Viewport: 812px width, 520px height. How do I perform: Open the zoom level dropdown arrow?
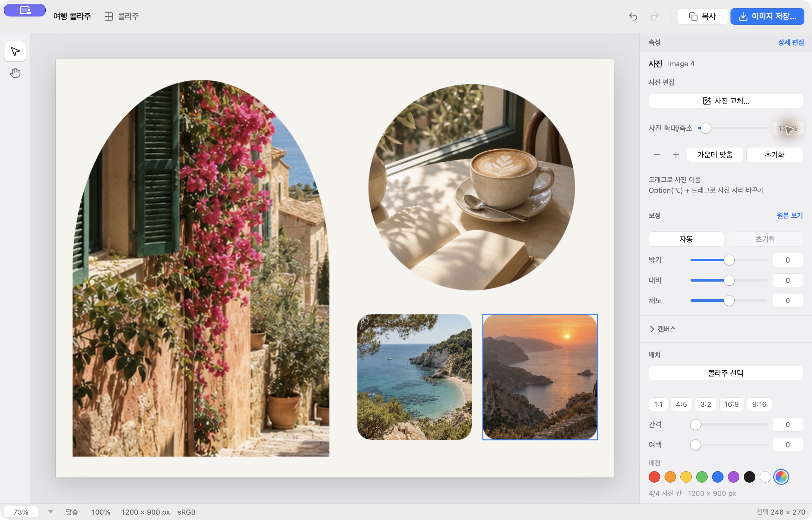(x=50, y=511)
